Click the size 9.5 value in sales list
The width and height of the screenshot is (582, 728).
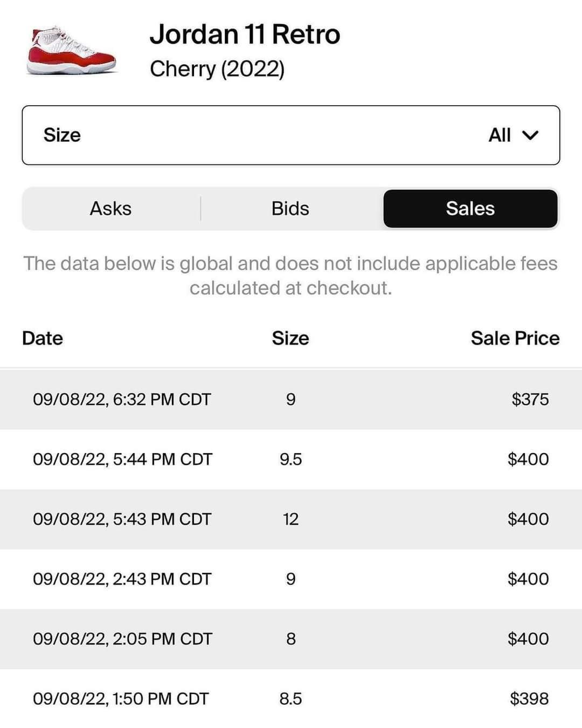click(x=290, y=459)
